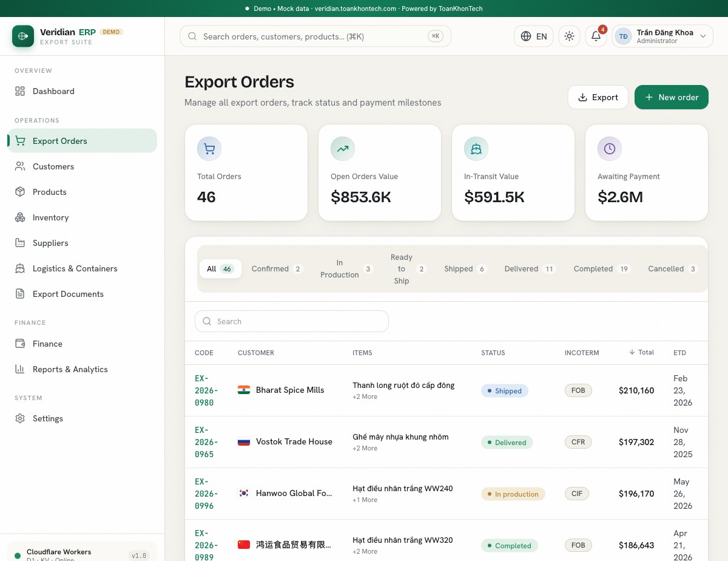Image resolution: width=728 pixels, height=561 pixels.
Task: Click the CIF incoterm badge
Action: click(577, 494)
